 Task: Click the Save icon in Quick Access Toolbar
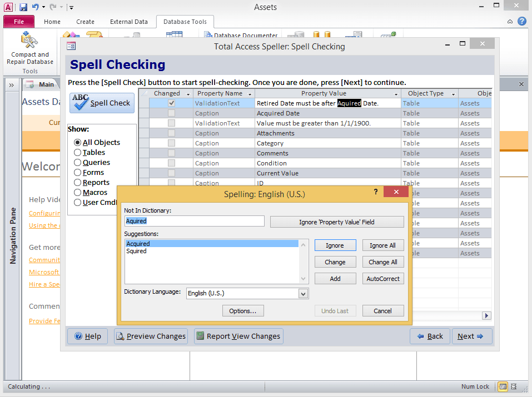coord(23,7)
